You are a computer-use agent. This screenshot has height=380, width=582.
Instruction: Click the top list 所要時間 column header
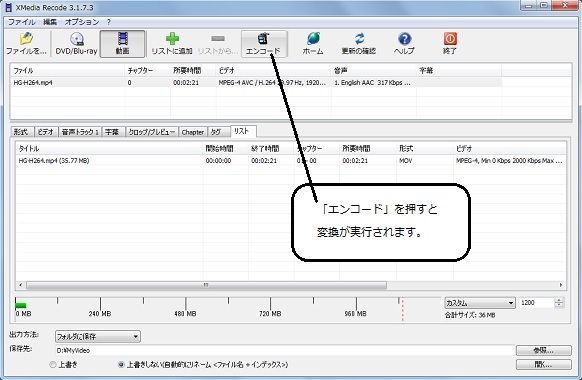(x=193, y=71)
